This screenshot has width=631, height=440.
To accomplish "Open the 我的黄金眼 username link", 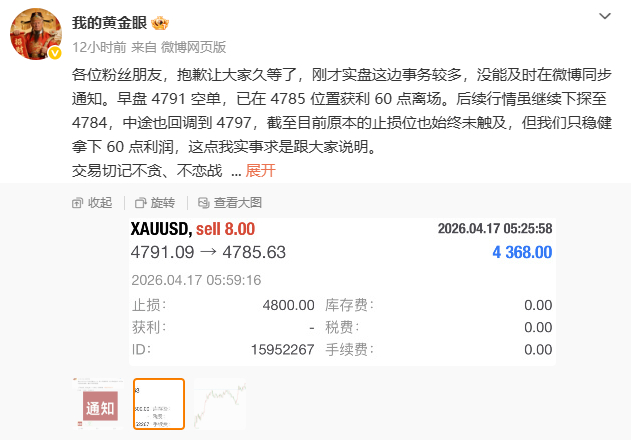I will [x=109, y=23].
